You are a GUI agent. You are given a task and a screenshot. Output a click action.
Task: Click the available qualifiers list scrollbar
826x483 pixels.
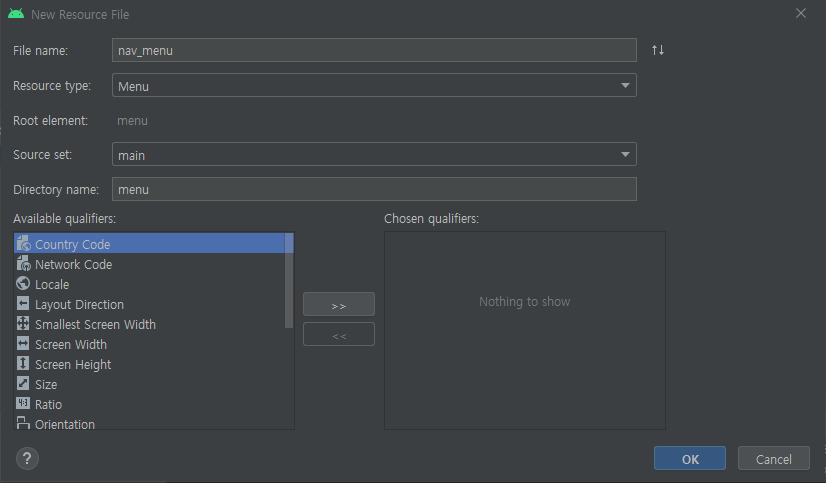[x=289, y=280]
